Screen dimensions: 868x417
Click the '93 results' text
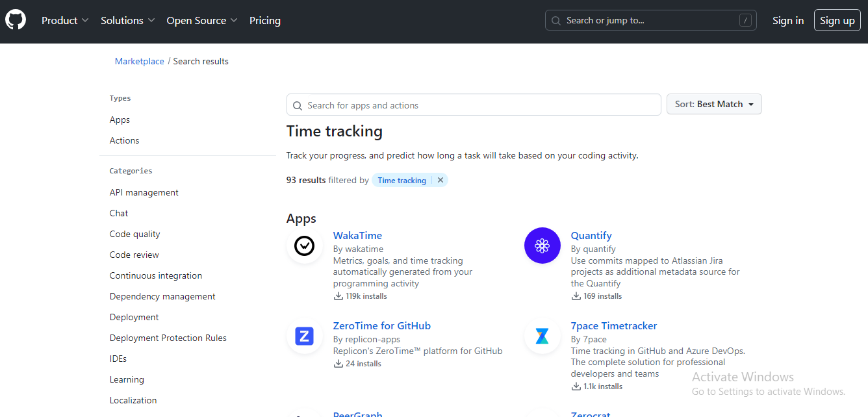(306, 180)
